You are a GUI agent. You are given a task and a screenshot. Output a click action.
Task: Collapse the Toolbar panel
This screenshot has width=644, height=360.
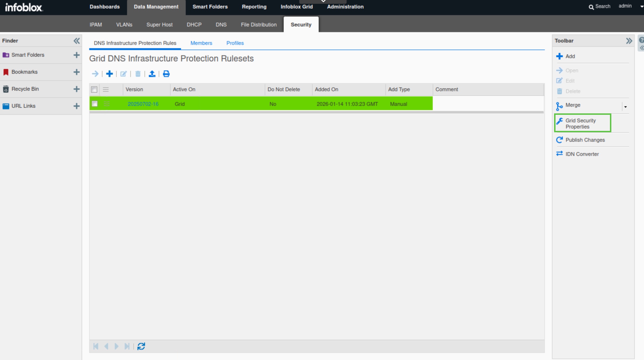(629, 41)
